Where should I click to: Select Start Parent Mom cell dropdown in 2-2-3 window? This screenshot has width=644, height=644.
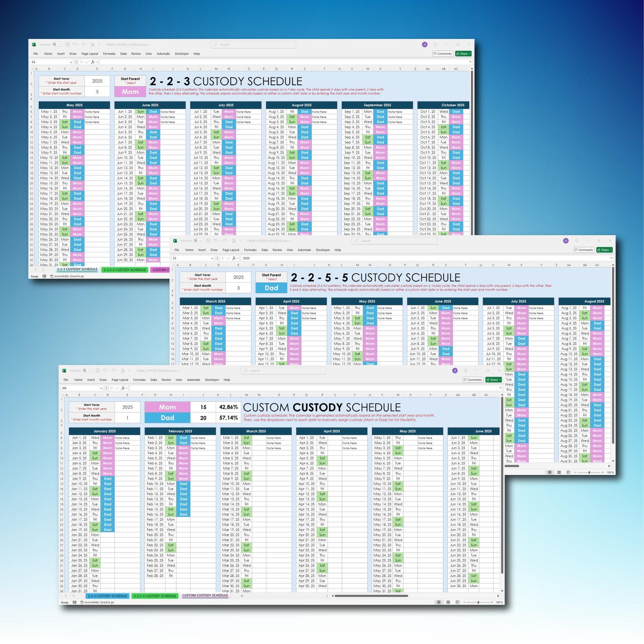point(130,92)
